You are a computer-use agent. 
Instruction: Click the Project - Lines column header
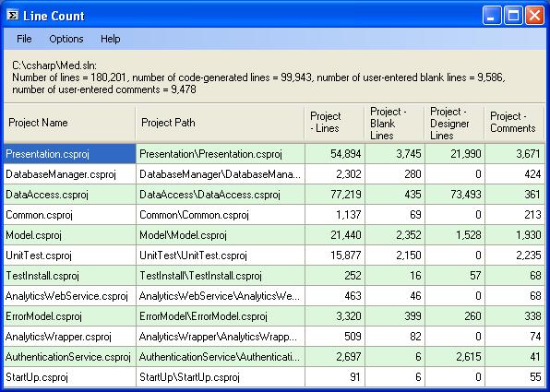(334, 123)
